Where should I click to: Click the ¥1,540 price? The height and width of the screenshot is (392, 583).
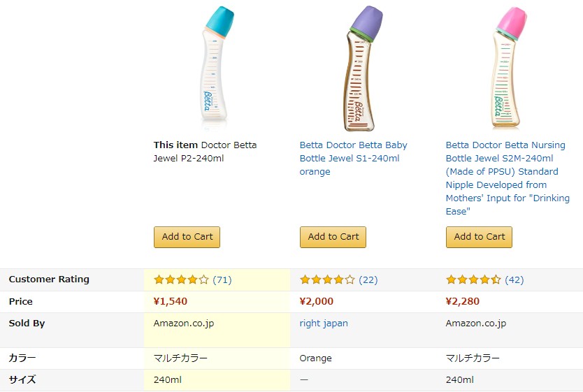[x=171, y=301]
